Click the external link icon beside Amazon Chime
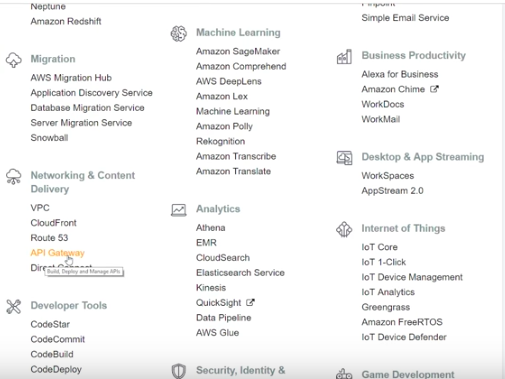Image resolution: width=505 pixels, height=379 pixels. tap(434, 89)
